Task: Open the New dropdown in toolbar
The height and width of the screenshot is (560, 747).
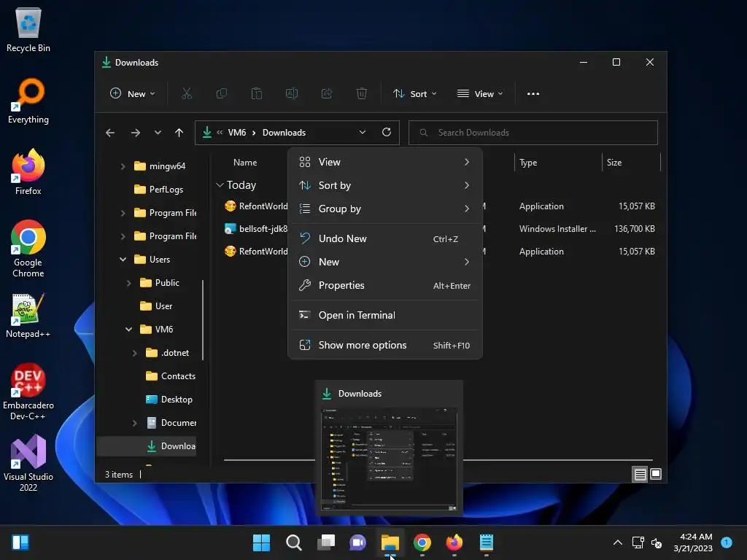Action: pyautogui.click(x=133, y=94)
